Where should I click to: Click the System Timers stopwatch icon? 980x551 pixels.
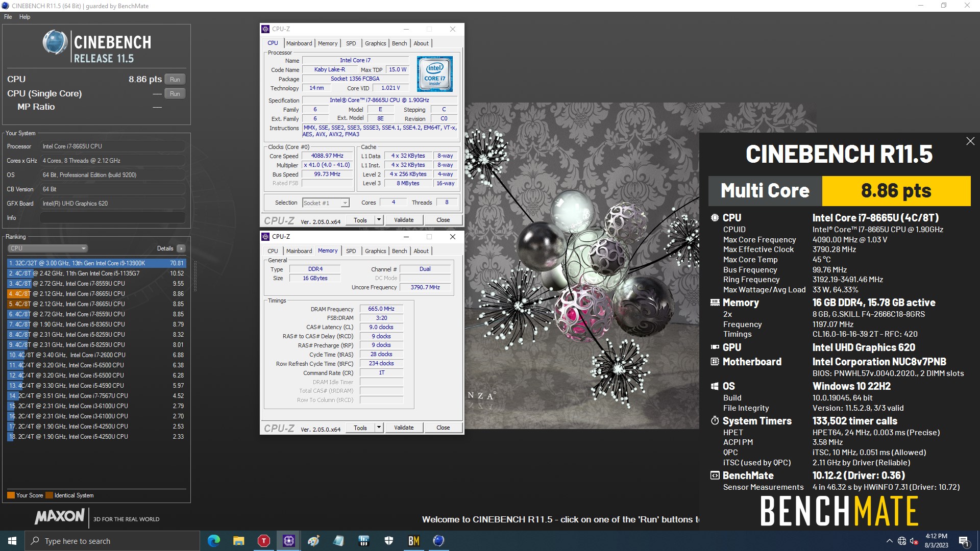715,421
